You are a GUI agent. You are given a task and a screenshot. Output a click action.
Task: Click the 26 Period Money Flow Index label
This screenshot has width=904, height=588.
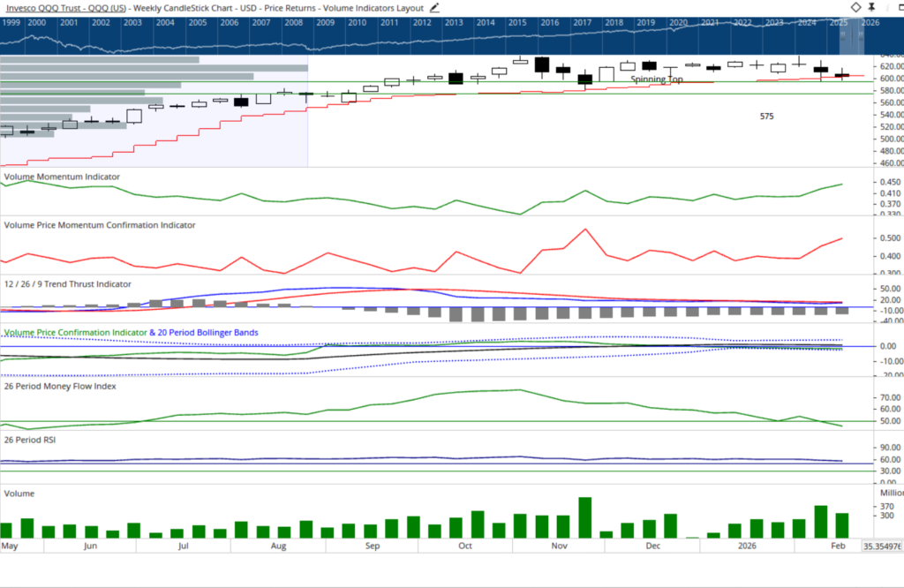point(60,387)
